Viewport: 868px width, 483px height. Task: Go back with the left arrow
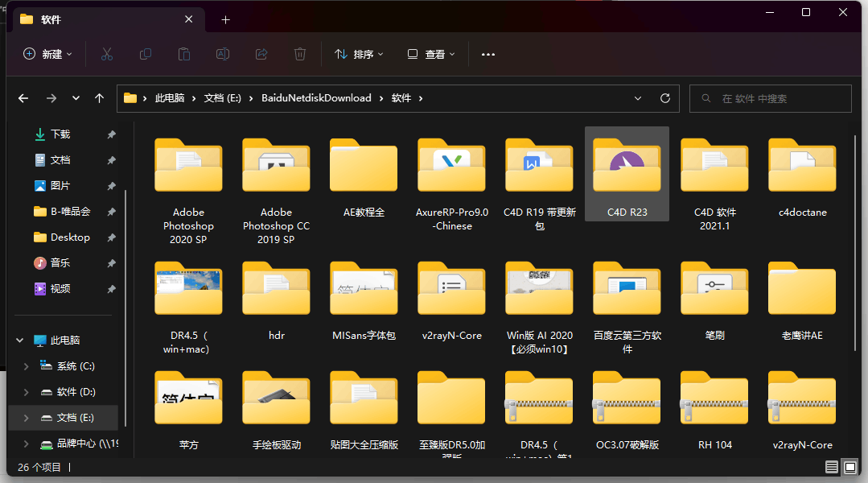23,98
